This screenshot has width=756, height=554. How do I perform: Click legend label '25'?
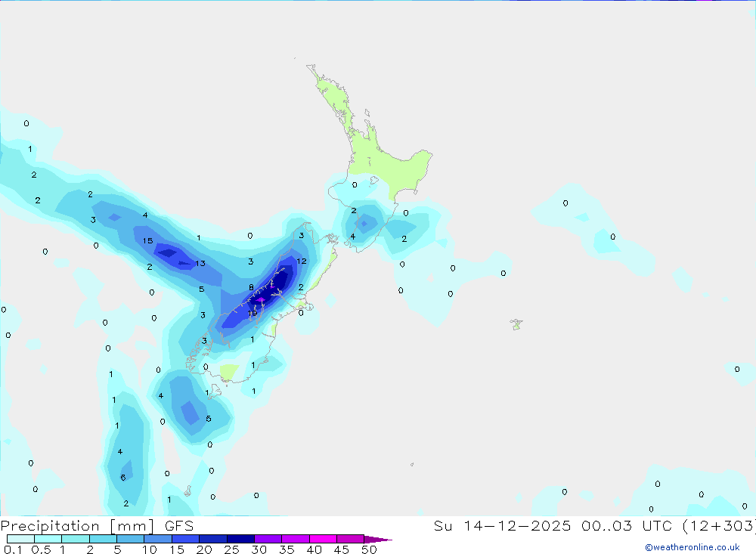point(231,549)
